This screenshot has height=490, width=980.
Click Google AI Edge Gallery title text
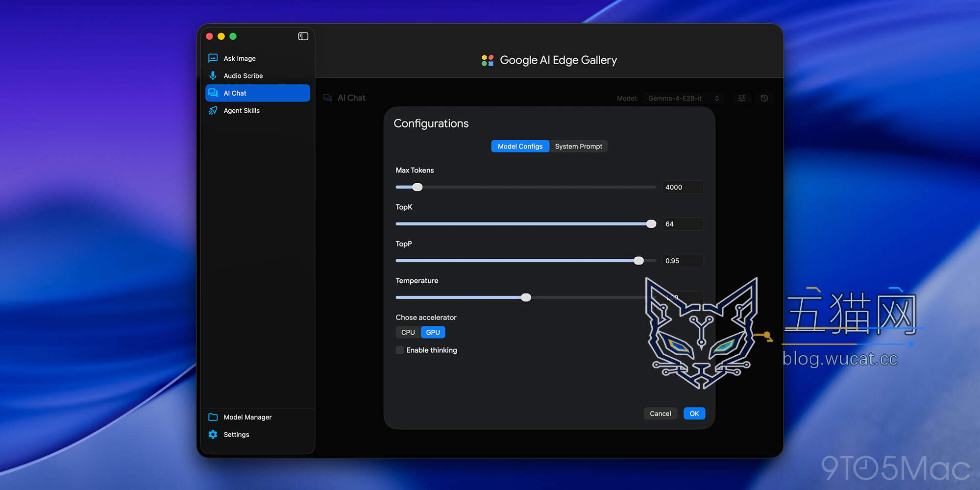558,60
